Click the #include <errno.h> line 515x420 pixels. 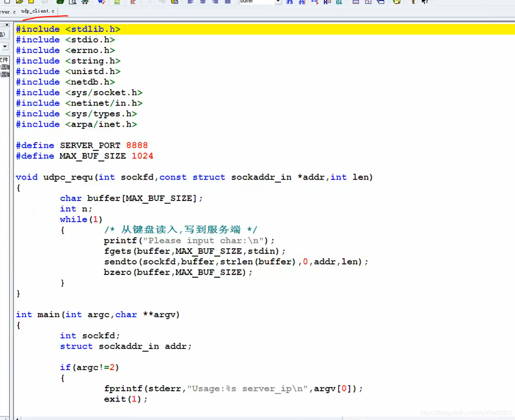tap(66, 50)
